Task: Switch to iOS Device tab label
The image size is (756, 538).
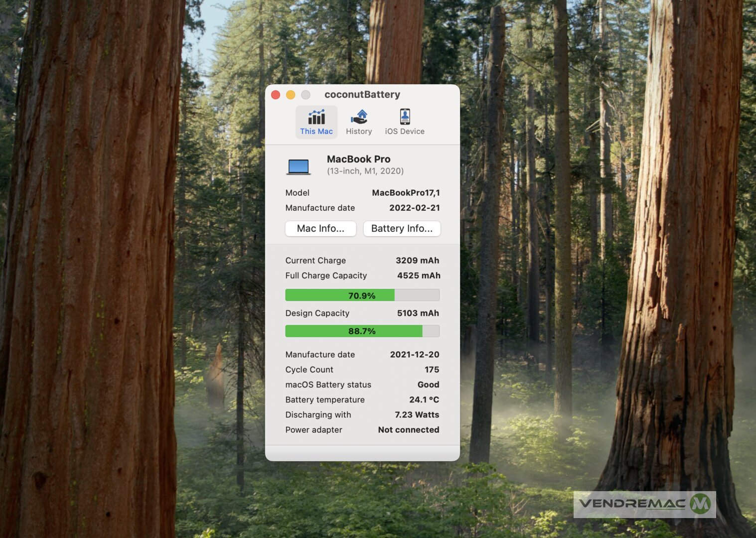Action: [x=405, y=132]
